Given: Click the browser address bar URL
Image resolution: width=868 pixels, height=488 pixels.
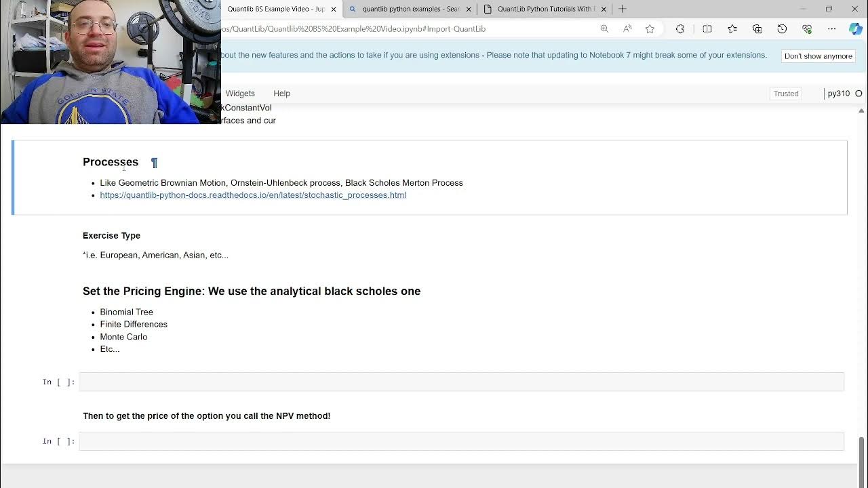Looking at the screenshot, I should point(353,29).
